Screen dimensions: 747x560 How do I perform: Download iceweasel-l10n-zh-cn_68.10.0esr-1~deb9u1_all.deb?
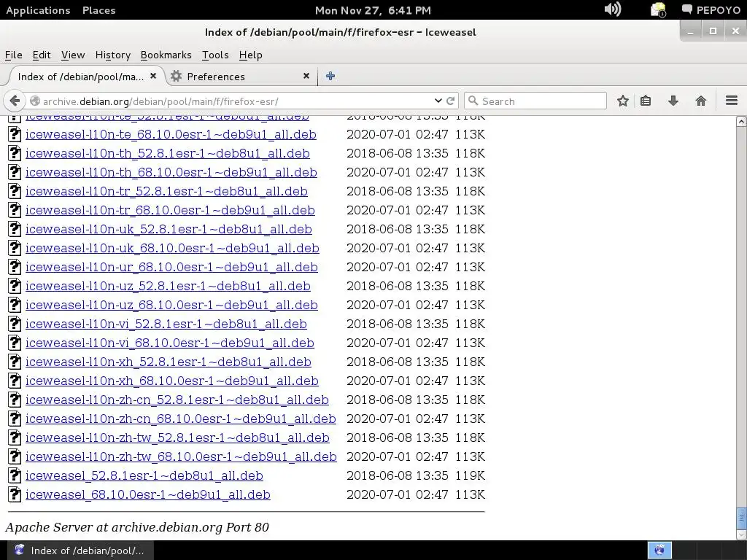pyautogui.click(x=181, y=419)
